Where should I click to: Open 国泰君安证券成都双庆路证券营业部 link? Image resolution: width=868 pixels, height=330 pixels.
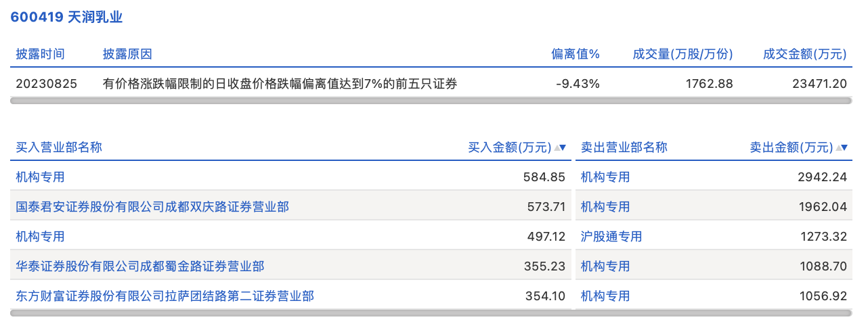152,207
